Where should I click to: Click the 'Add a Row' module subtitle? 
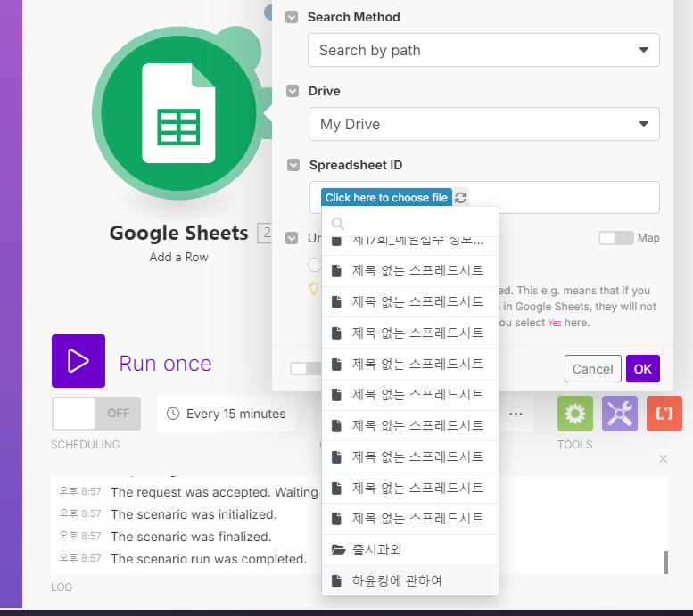(x=178, y=257)
